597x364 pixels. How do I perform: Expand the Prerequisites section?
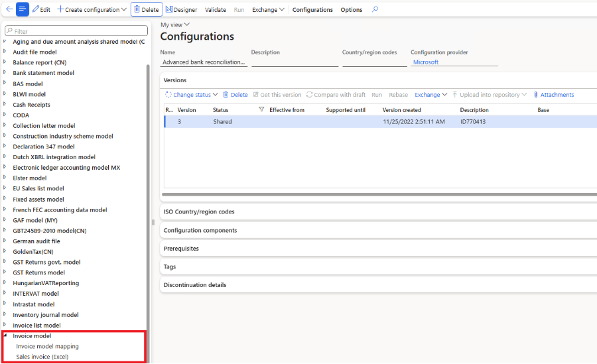tap(181, 249)
